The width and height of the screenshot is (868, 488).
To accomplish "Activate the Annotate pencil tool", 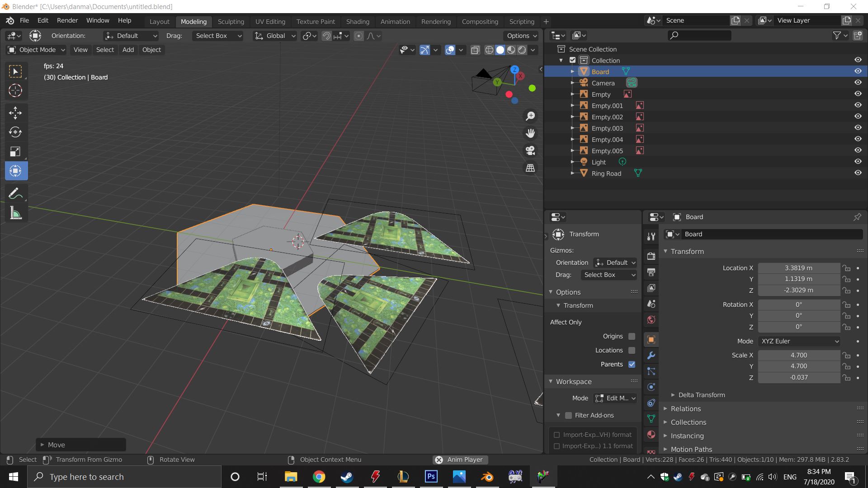I will pos(15,194).
